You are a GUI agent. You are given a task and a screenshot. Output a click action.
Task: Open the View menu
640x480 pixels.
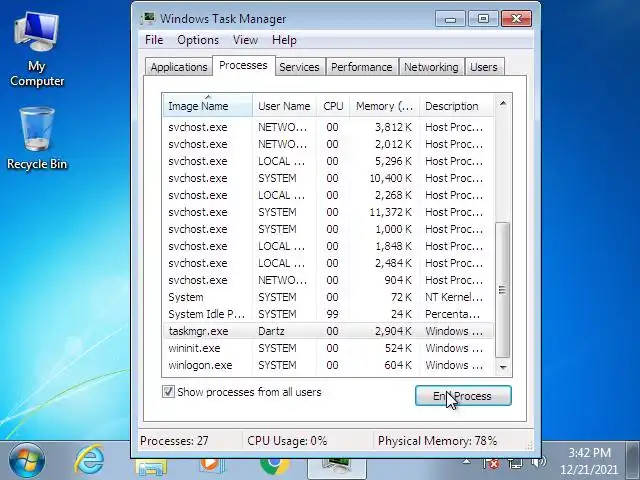245,40
